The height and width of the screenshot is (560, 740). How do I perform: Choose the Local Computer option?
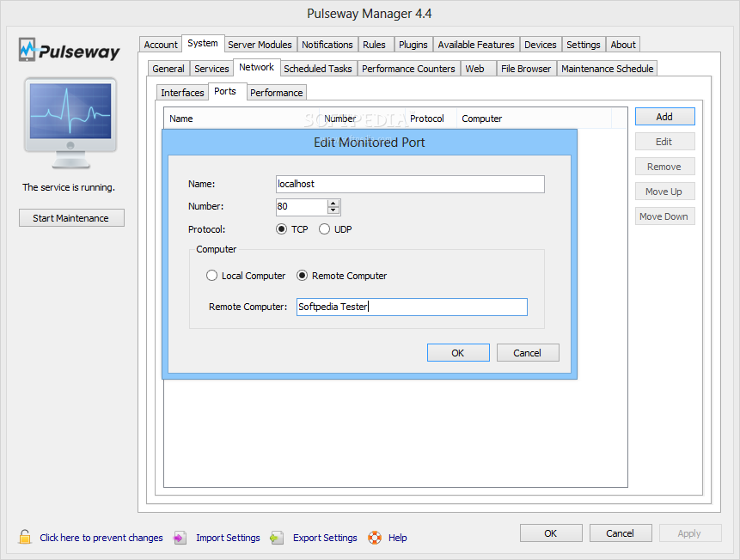coord(211,276)
